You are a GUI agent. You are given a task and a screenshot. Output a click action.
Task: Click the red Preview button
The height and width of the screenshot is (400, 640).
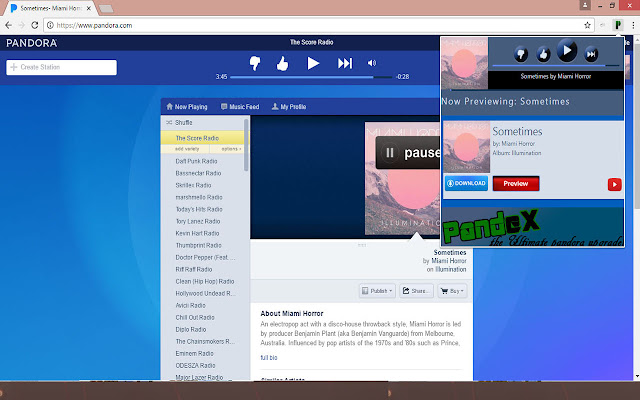pyautogui.click(x=515, y=184)
